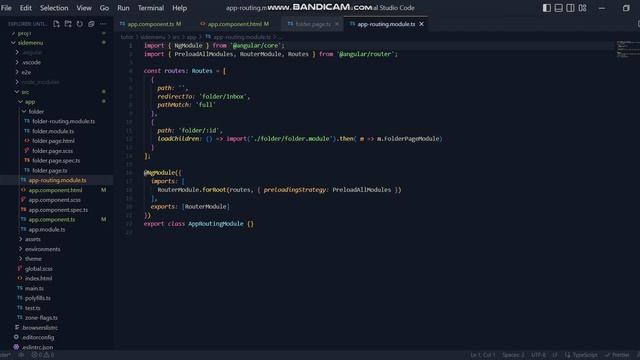Click the New File icon in Explorer header
Viewport: 640px width, 360px height.
(x=56, y=24)
